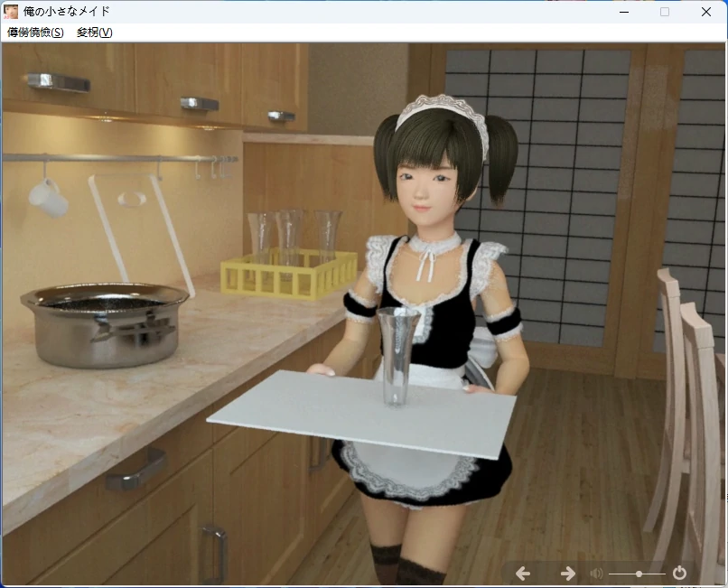Click the forward arrow navigation icon
The height and width of the screenshot is (588, 728).
[x=568, y=574]
